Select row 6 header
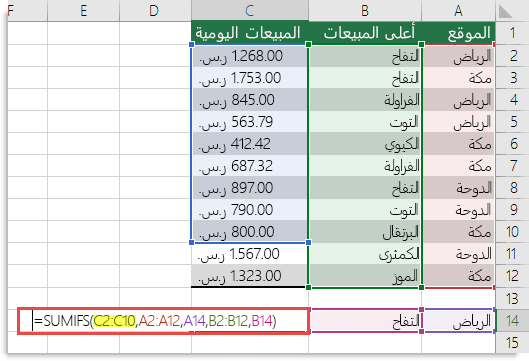Viewport: 529px width, 361px height. 512,144
